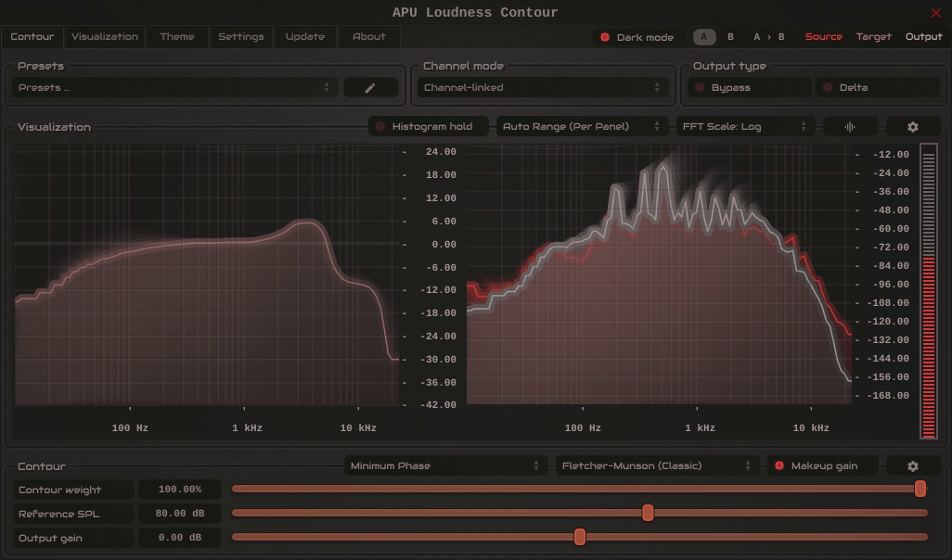
Task: Toggle Histogram hold
Action: coord(428,126)
